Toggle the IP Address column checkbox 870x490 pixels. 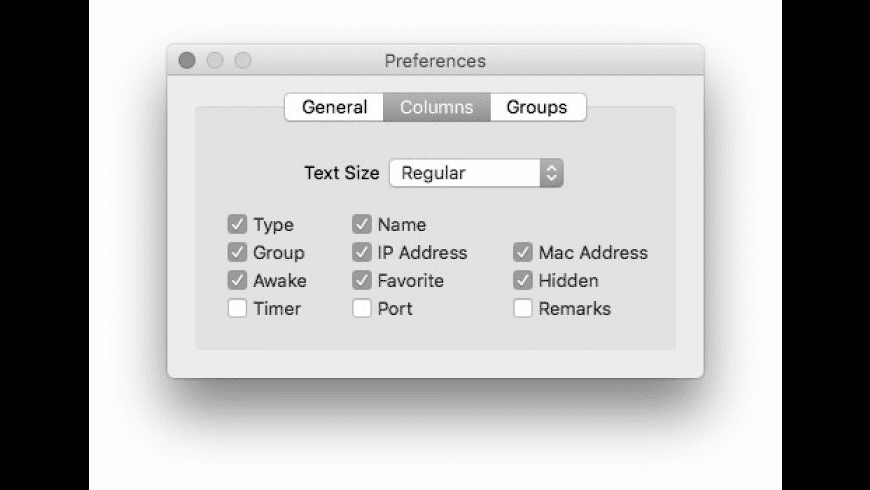[362, 252]
